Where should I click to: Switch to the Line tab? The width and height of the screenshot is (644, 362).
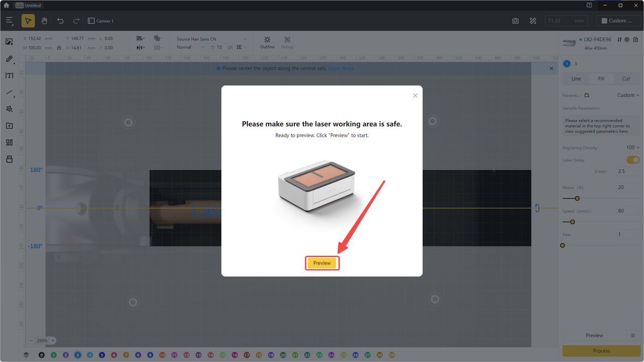(x=576, y=78)
